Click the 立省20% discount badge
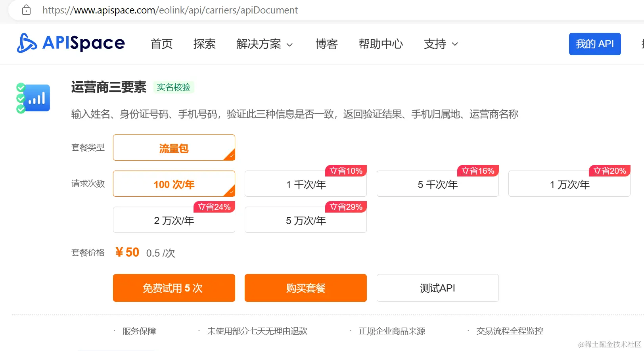This screenshot has height=351, width=644. pos(609,171)
